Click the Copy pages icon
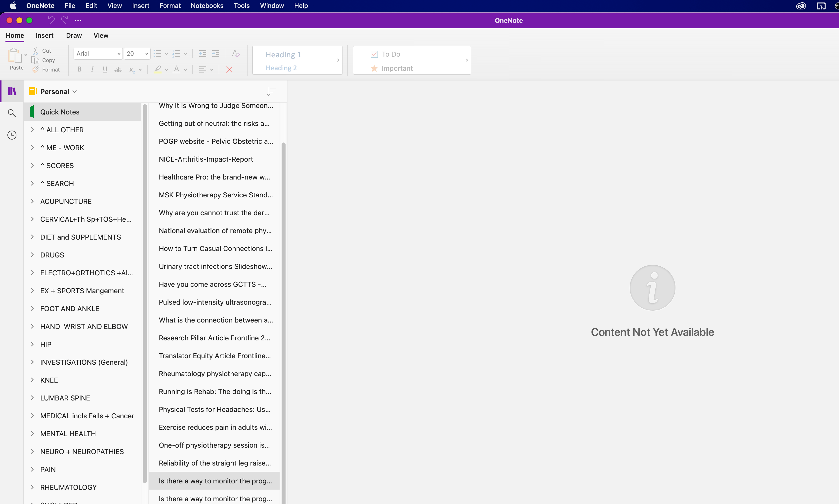839x504 pixels. click(x=35, y=60)
